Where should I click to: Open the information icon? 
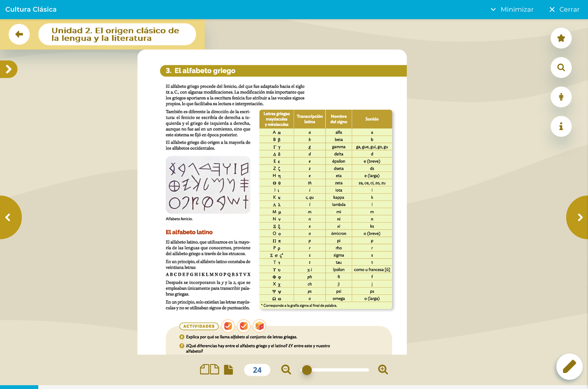pos(561,127)
